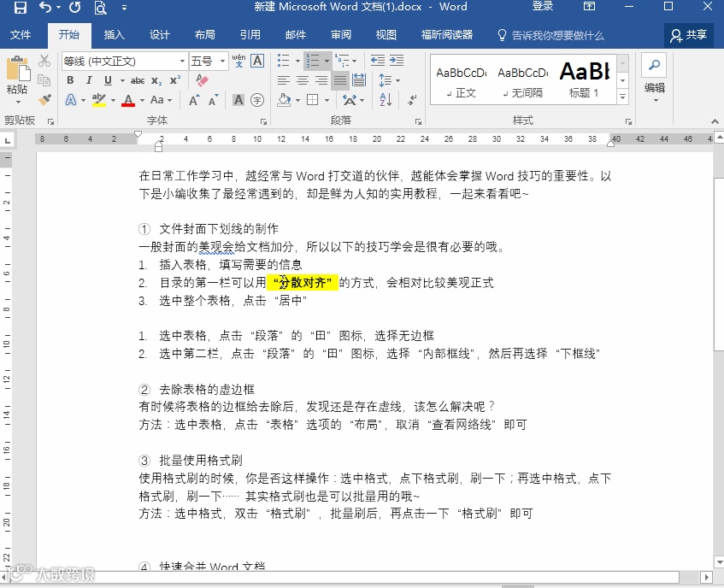Screen dimensions: 724x588
Task: Switch to the 审阅 tab
Action: click(341, 35)
